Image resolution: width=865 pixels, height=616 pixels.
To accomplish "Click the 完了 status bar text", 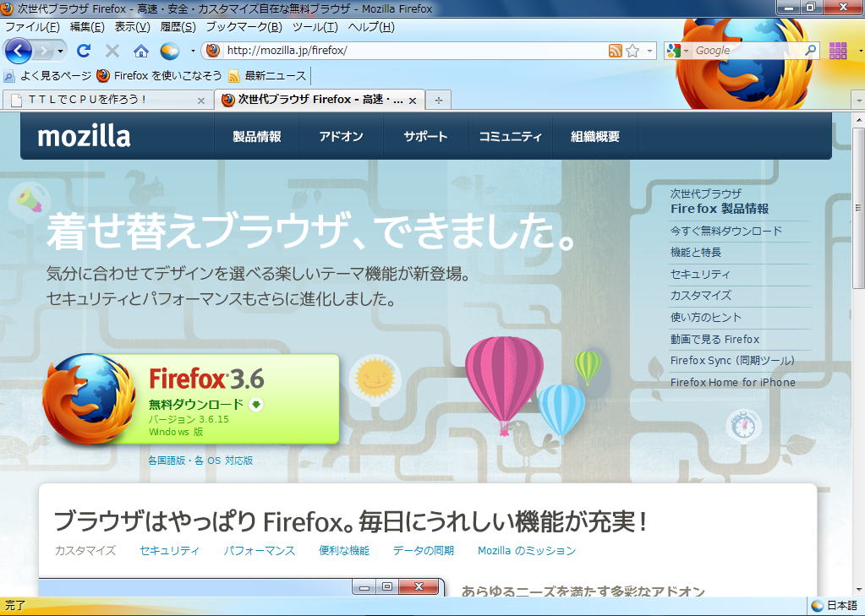I will (15, 606).
